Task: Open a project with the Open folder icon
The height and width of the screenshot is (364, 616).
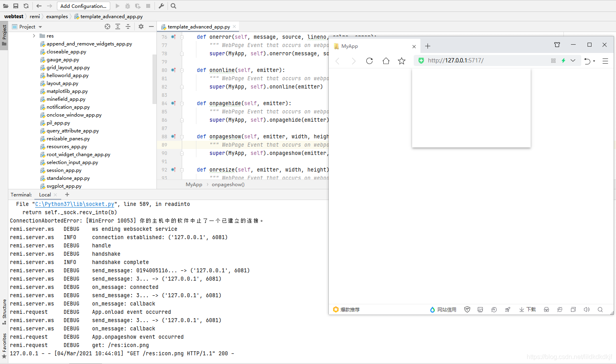Action: [6, 6]
